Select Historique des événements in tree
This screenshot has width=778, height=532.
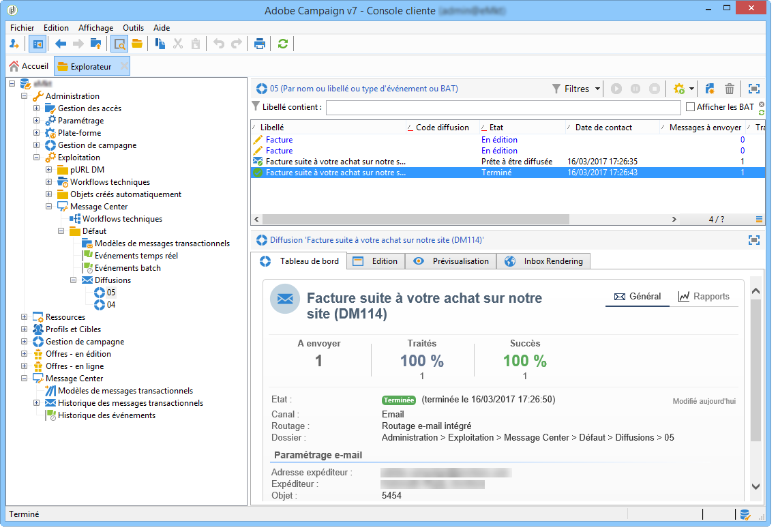pos(106,415)
